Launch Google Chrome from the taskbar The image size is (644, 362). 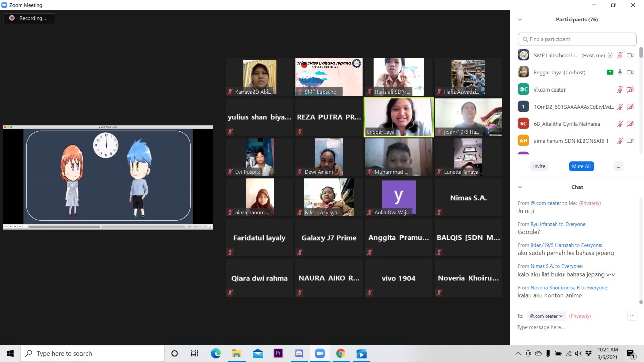341,354
